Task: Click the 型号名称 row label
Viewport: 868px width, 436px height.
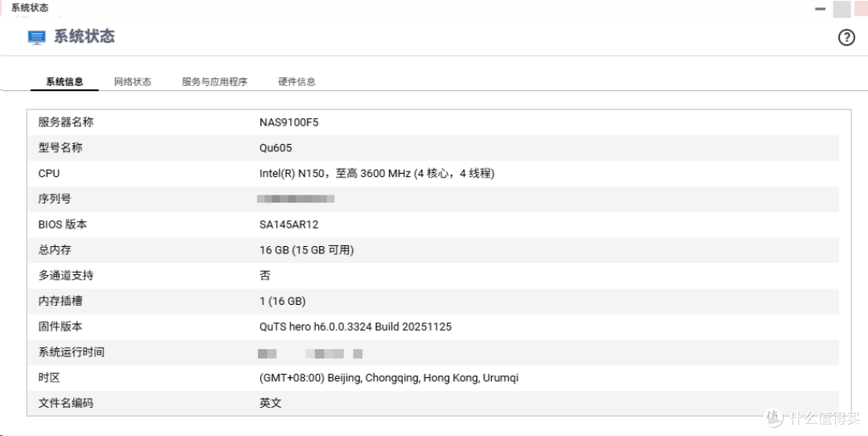Action: tap(60, 148)
